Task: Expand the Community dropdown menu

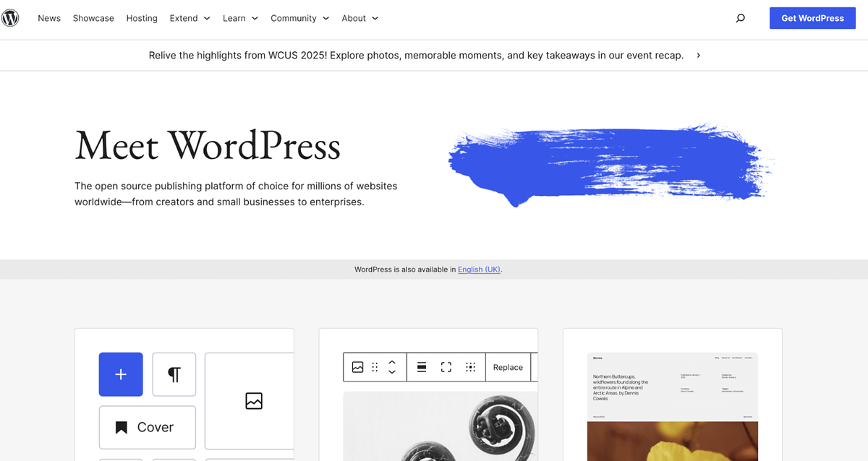Action: point(294,18)
